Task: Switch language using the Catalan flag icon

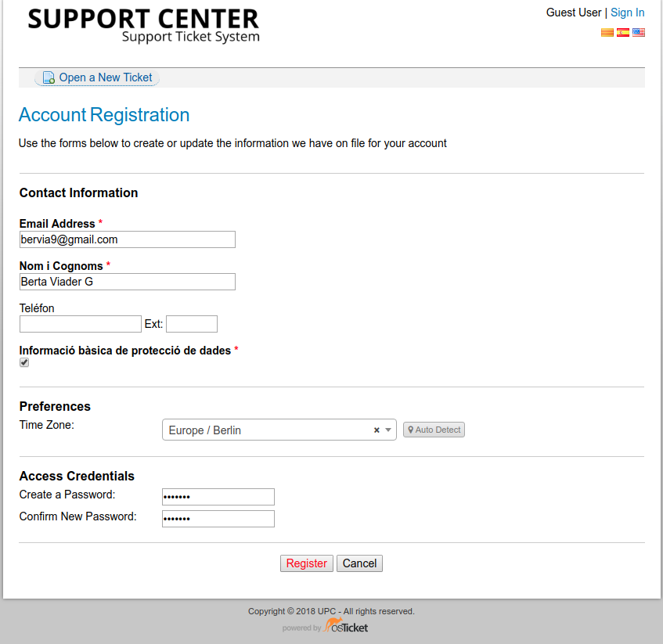Action: [x=607, y=32]
